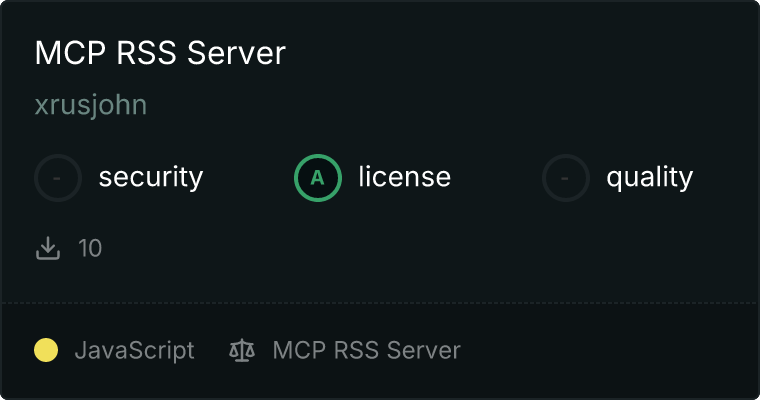Click the letter A inside the green ring

(x=318, y=178)
